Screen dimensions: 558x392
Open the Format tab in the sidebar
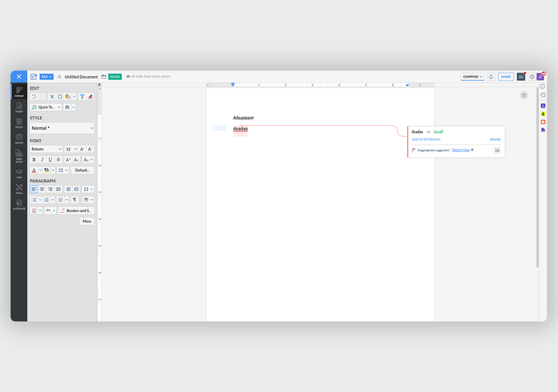tap(19, 91)
